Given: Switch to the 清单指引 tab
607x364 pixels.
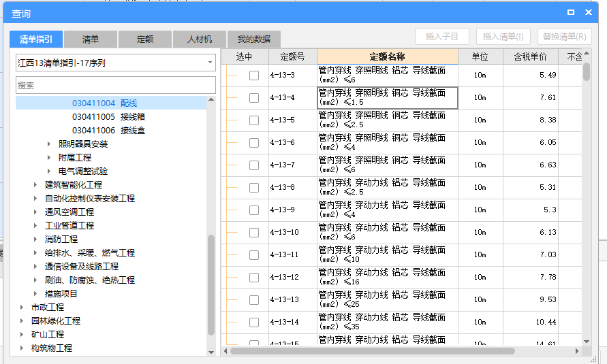Looking at the screenshot, I should (x=36, y=39).
